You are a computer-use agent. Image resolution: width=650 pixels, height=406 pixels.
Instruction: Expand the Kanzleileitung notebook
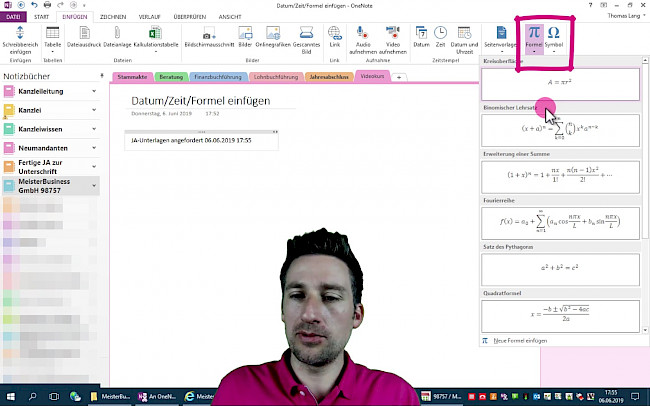[94, 91]
